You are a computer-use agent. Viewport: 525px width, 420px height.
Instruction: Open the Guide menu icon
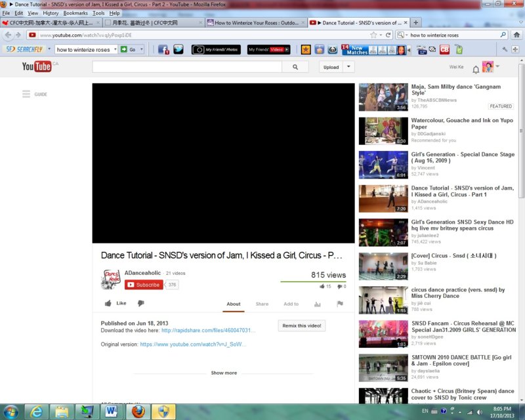[x=26, y=94]
